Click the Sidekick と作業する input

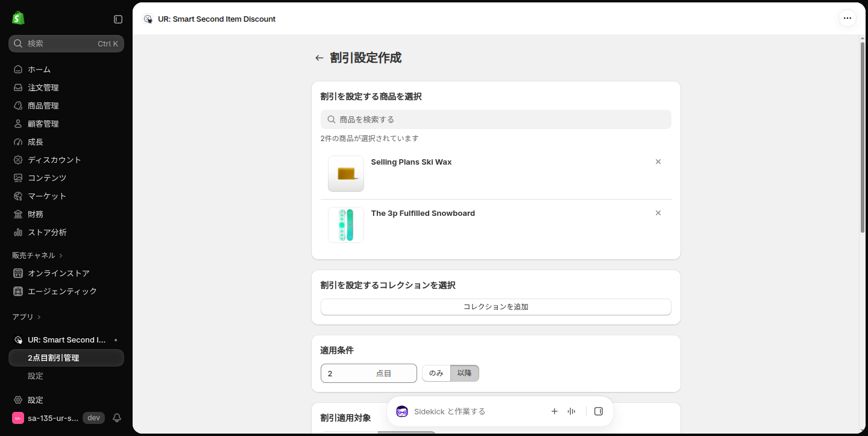[476, 411]
